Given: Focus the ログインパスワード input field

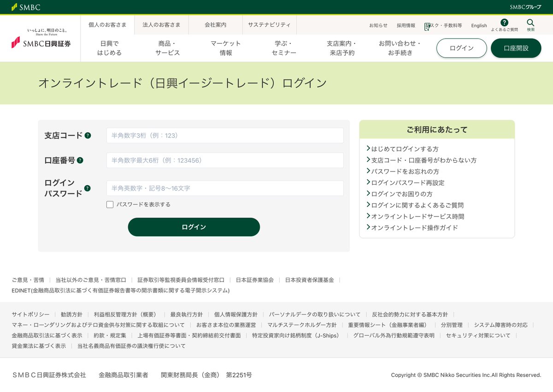Looking at the screenshot, I should point(225,188).
